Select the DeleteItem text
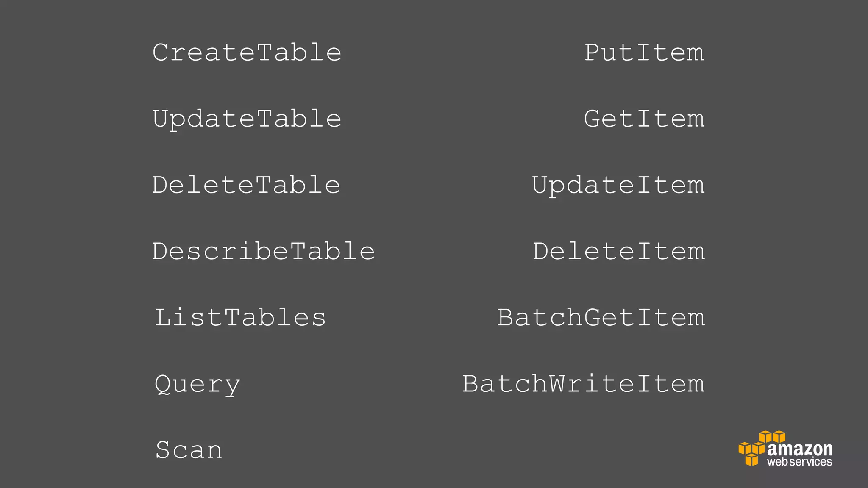The width and height of the screenshot is (868, 488). click(619, 251)
